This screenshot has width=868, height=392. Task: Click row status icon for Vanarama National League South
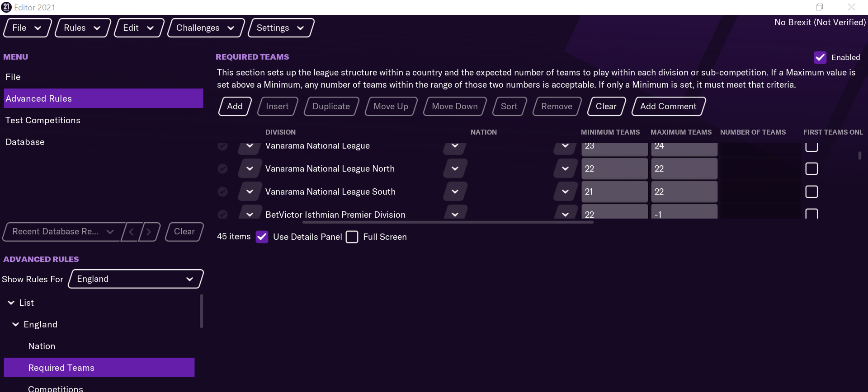(222, 192)
